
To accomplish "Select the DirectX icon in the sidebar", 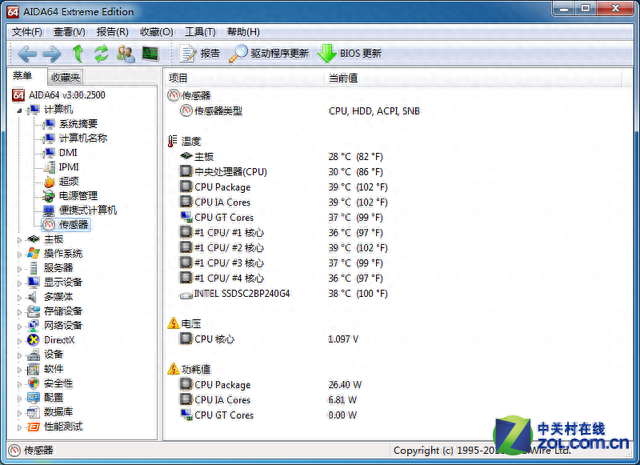I will point(34,340).
